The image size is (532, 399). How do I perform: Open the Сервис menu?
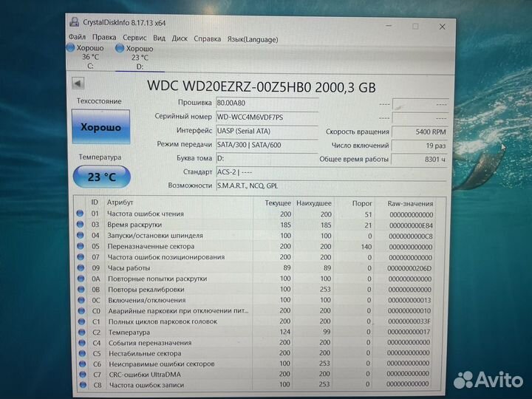click(x=134, y=38)
